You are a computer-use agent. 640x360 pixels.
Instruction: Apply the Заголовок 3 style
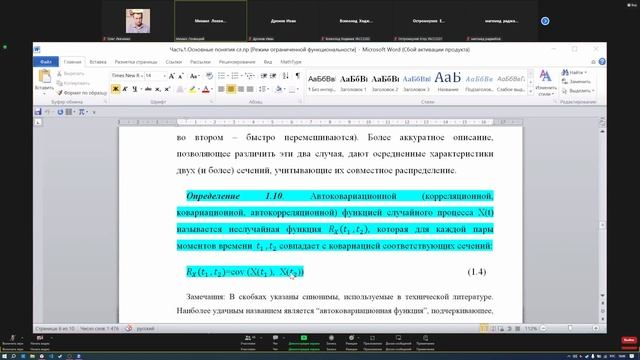[416, 82]
